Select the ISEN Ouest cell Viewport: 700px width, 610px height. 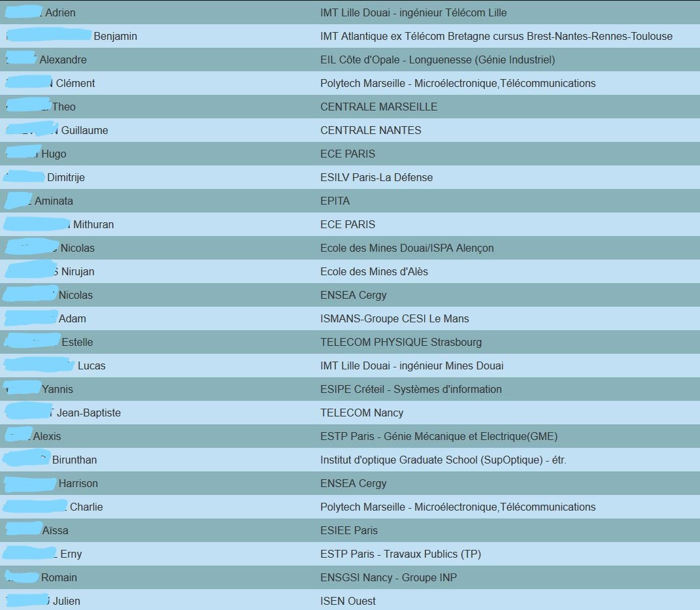[x=348, y=601]
